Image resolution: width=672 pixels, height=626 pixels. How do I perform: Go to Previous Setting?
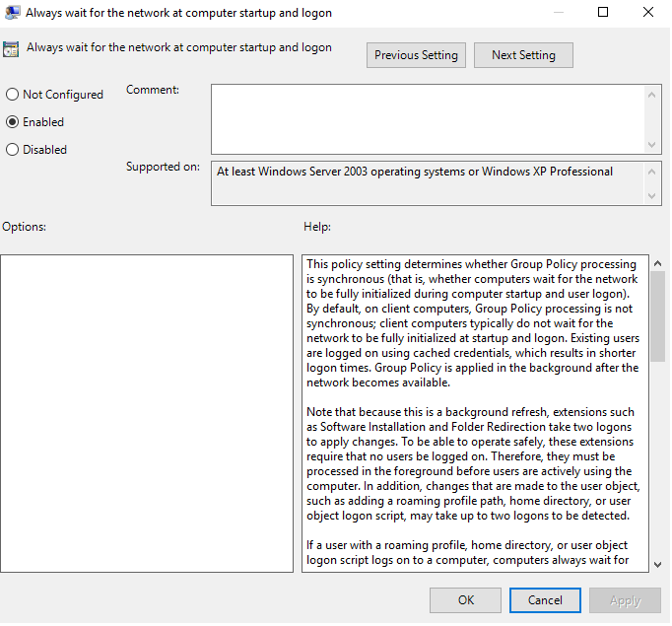click(x=416, y=55)
